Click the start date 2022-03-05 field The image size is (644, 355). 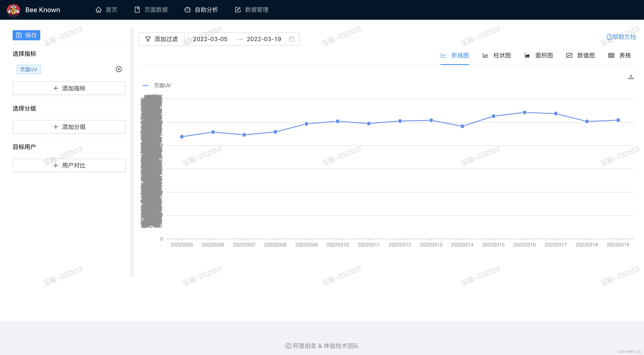click(210, 39)
